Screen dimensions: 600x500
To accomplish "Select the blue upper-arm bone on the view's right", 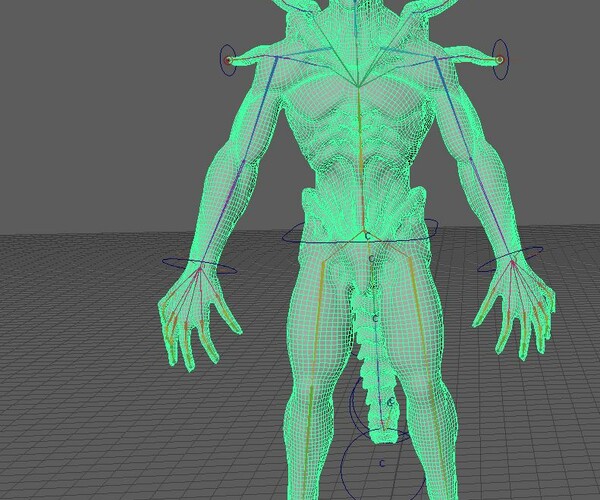I will coord(452,107).
